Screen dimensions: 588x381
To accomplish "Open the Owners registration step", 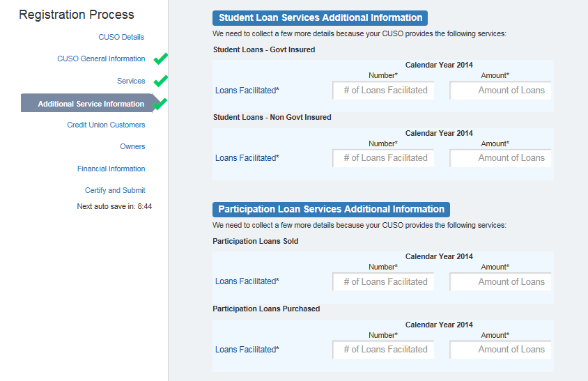I will click(132, 146).
